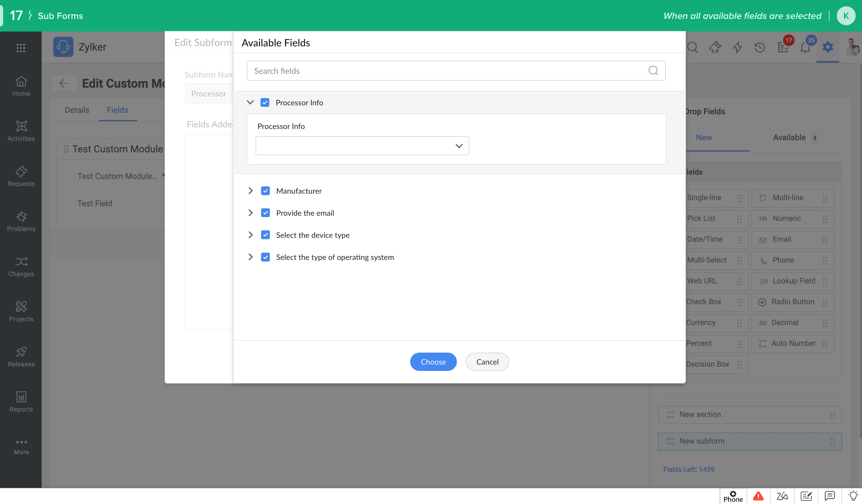862x504 pixels.
Task: Open the Processor Info dropdown list
Action: click(362, 146)
